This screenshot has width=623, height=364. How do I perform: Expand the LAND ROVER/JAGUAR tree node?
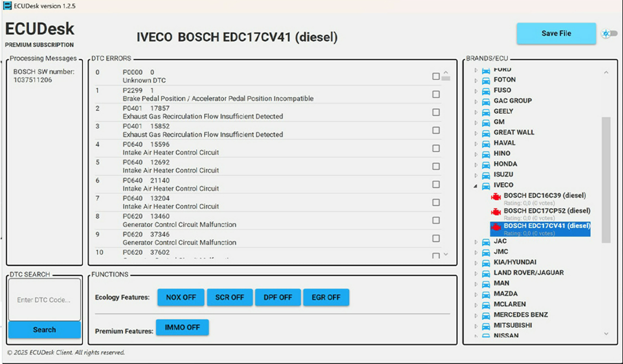pos(476,273)
